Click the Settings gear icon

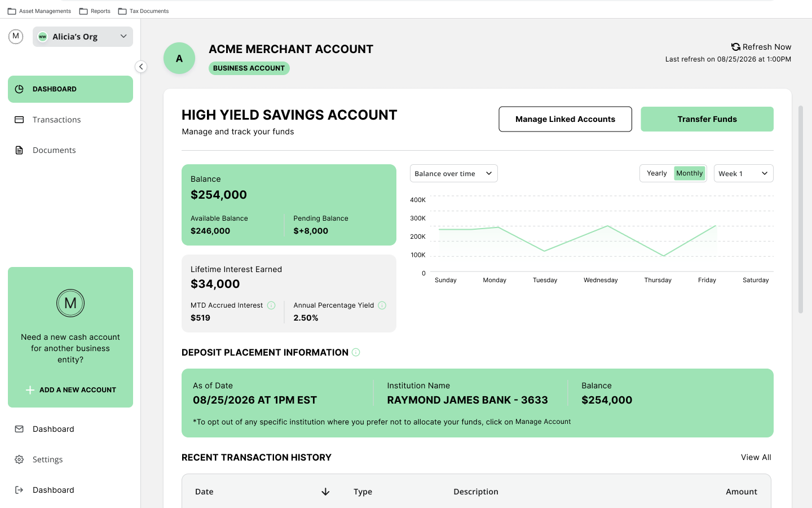[19, 459]
